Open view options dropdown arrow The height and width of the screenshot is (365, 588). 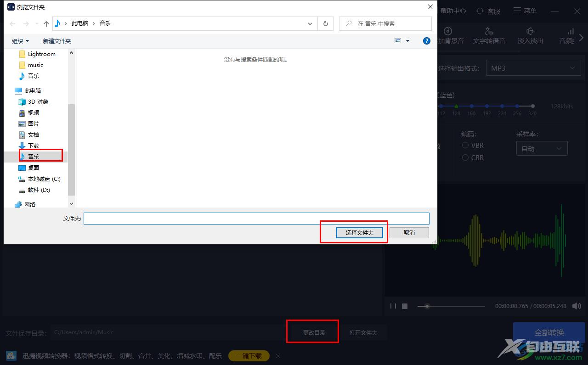click(407, 41)
